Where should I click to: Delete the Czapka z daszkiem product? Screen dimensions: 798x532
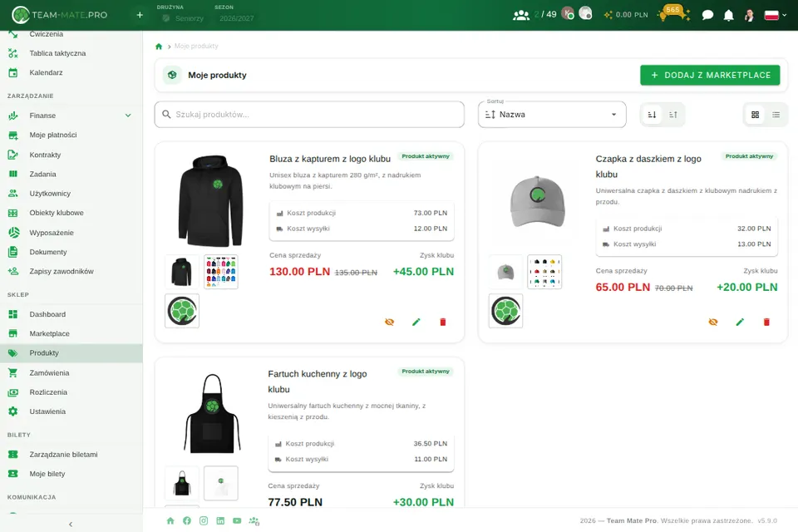click(x=766, y=322)
